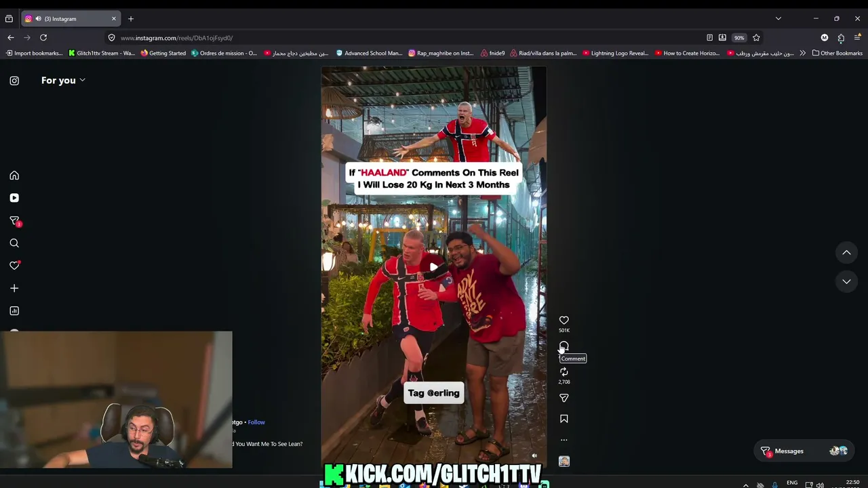This screenshot has height=488, width=868.
Task: Repost the reel showing 2,708 reposts
Action: coord(564,372)
